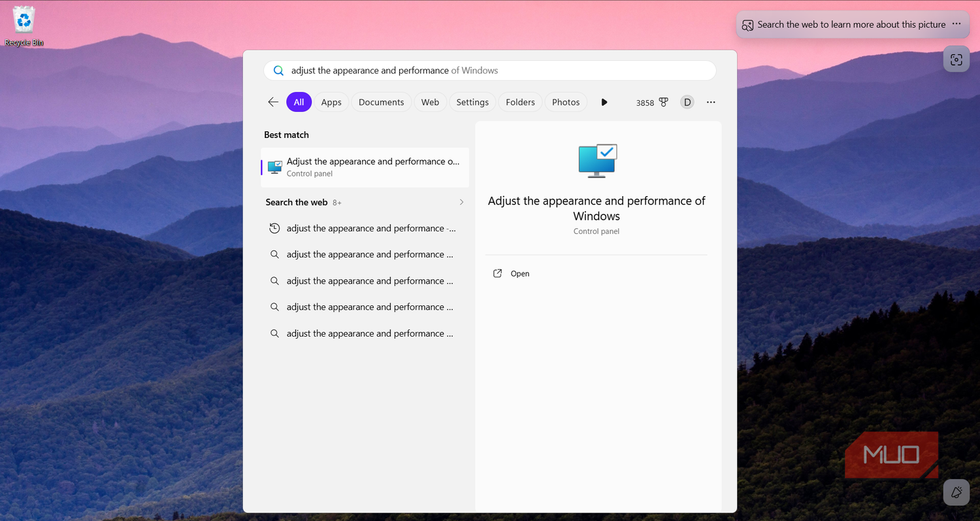Click the picture search icon on desktop banner
The image size is (980, 521).
pos(747,25)
